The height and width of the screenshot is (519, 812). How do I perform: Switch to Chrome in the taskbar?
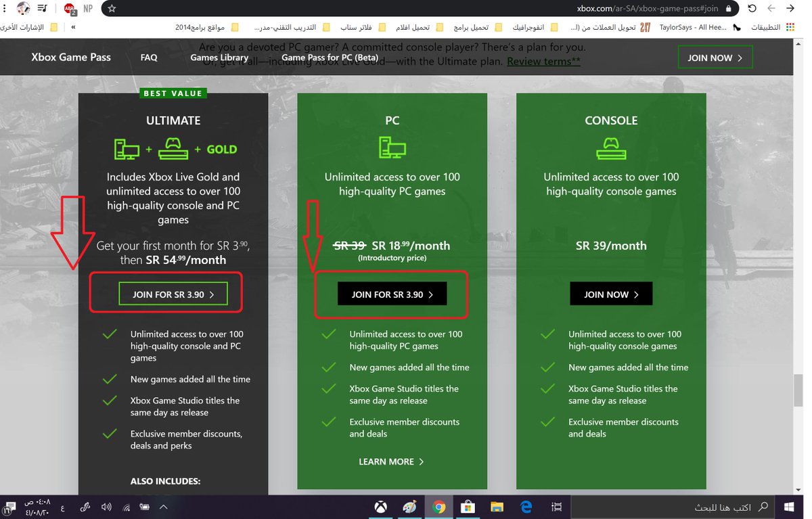(439, 507)
